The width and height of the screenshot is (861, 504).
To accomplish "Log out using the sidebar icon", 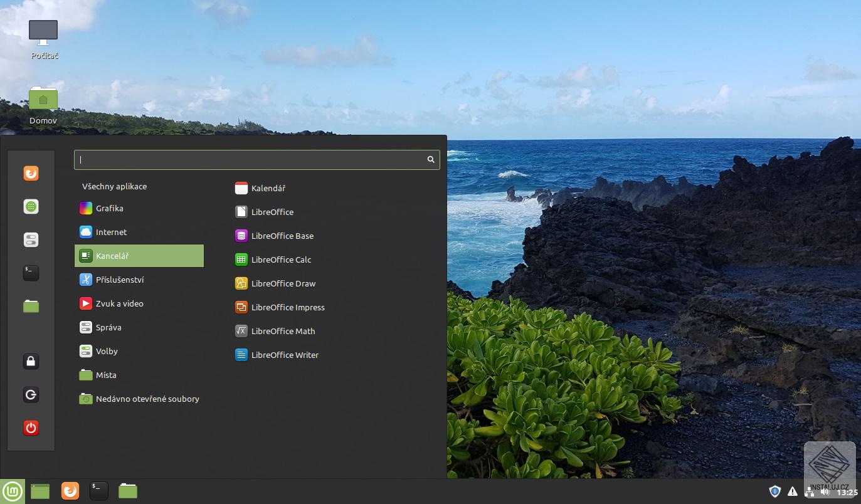I will point(31,394).
